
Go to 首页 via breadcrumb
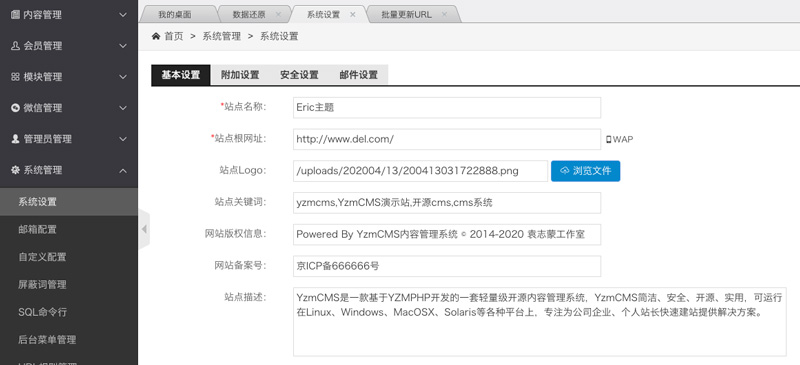173,36
